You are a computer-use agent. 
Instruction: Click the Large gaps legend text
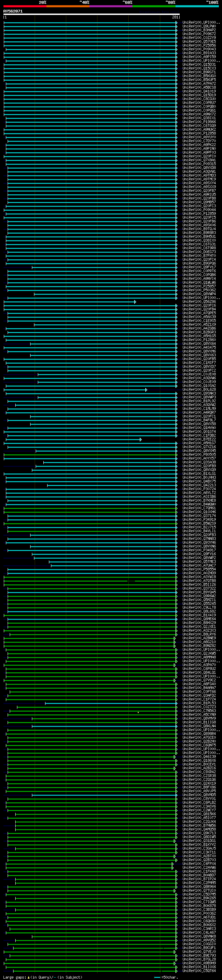[43, 977]
